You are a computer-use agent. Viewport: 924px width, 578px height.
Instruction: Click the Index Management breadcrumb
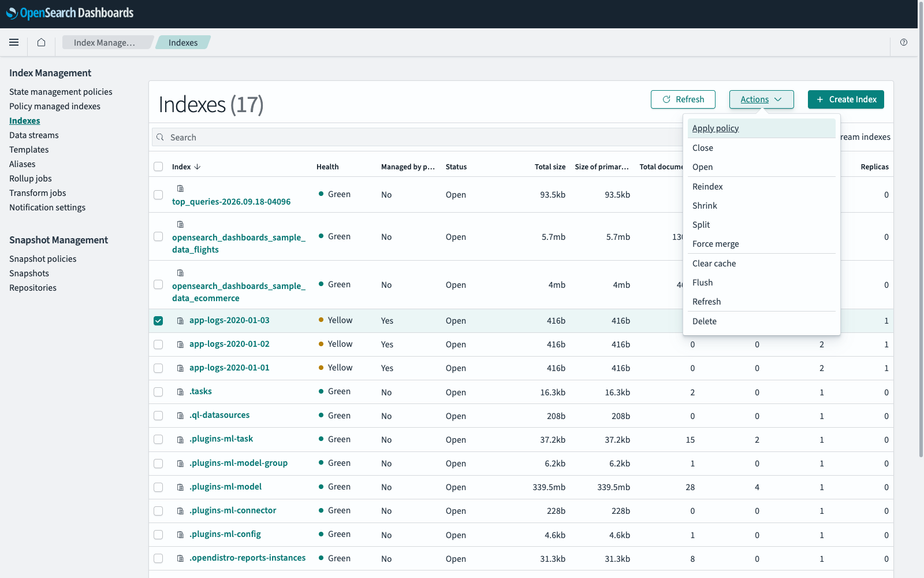[107, 42]
